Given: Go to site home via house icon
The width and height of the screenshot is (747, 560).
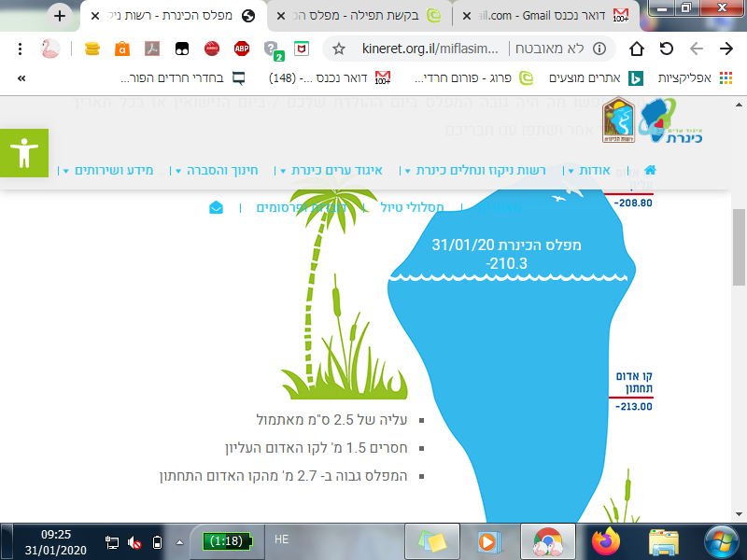Looking at the screenshot, I should click(650, 170).
